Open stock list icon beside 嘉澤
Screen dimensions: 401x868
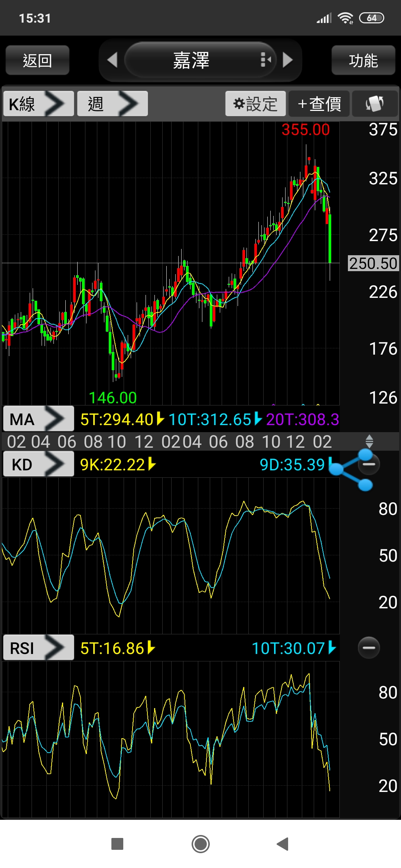pos(265,60)
